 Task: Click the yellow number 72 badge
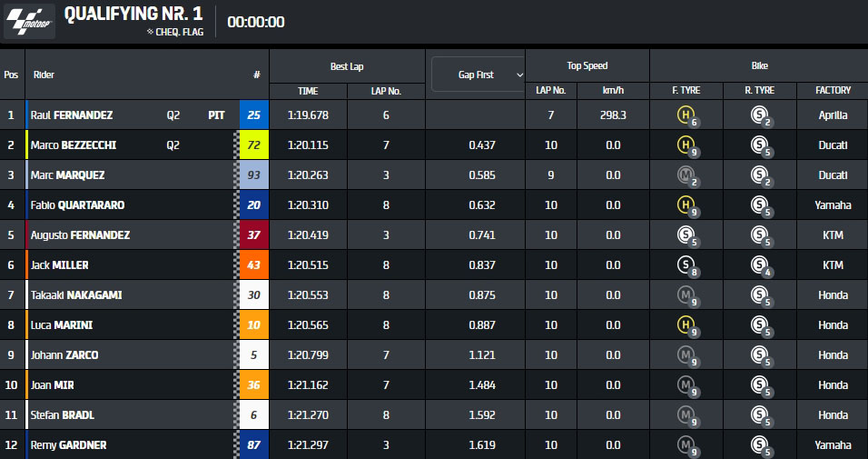pos(253,145)
